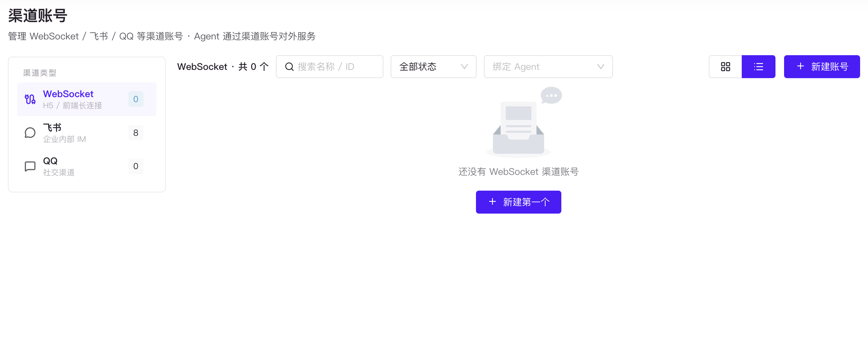Click the search magnifier icon

289,67
